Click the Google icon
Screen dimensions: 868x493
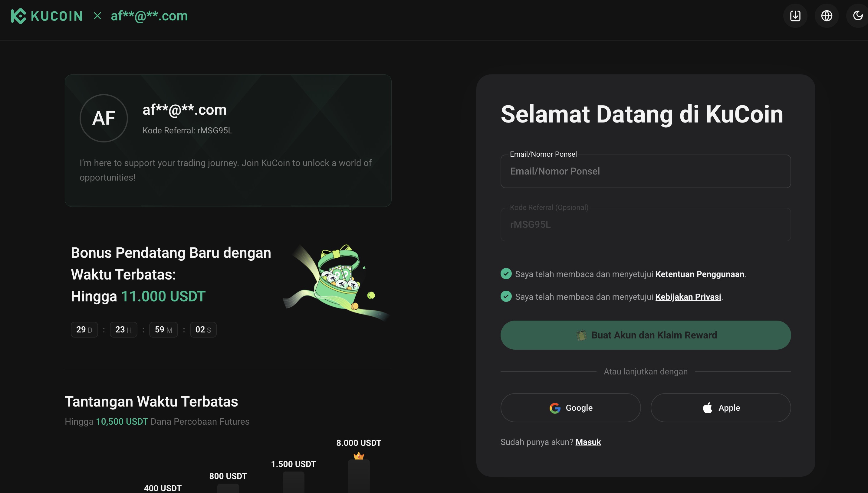(555, 408)
